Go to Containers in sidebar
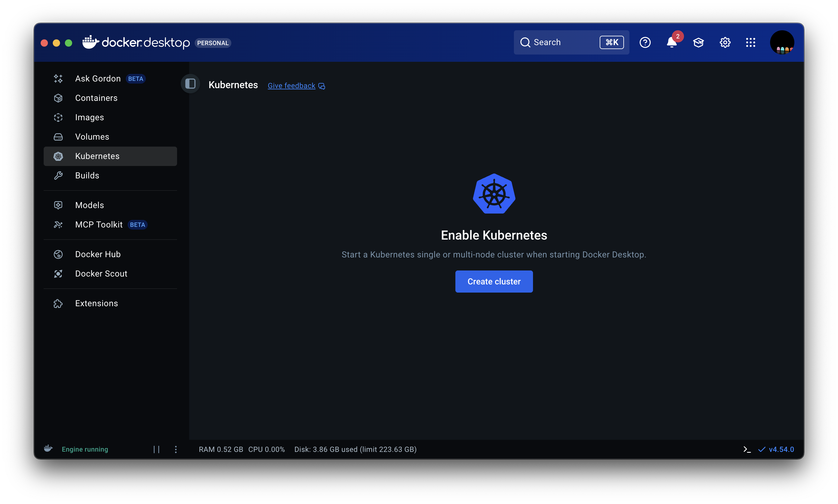838x504 pixels. point(96,98)
